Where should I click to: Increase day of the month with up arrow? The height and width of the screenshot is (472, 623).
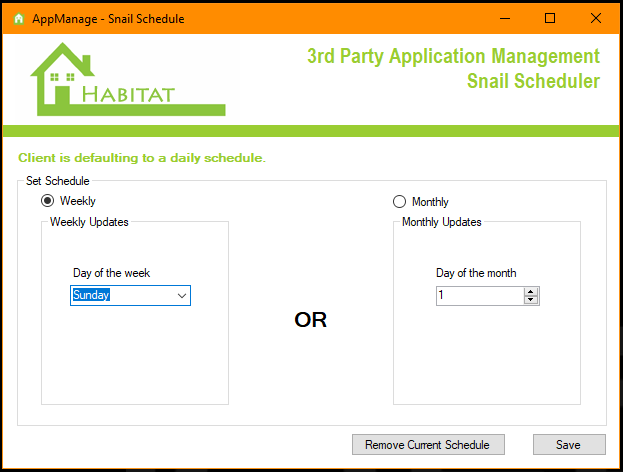[x=531, y=291]
